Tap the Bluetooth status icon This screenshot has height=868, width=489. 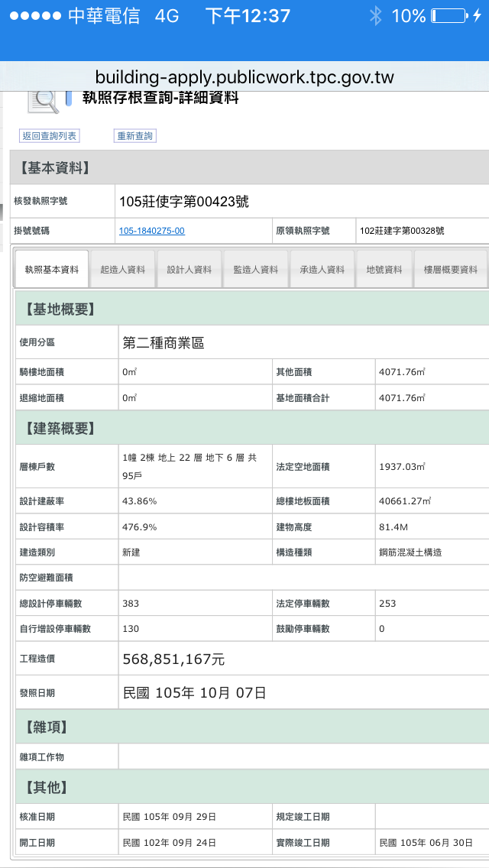click(375, 15)
